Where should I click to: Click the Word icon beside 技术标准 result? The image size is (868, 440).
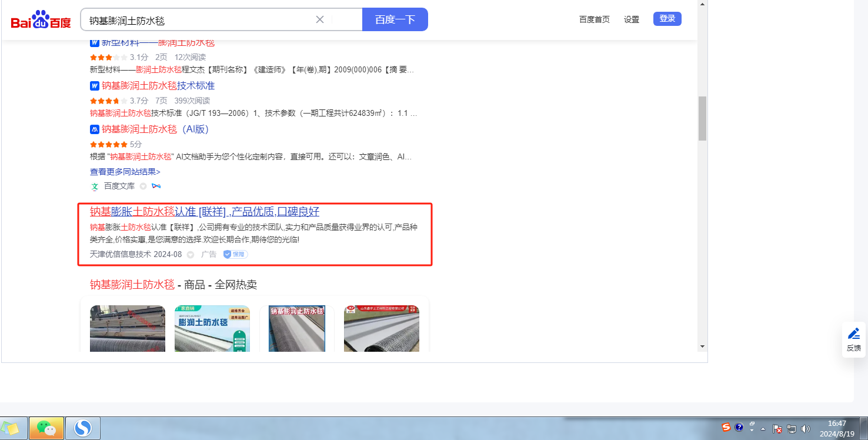[x=94, y=86]
